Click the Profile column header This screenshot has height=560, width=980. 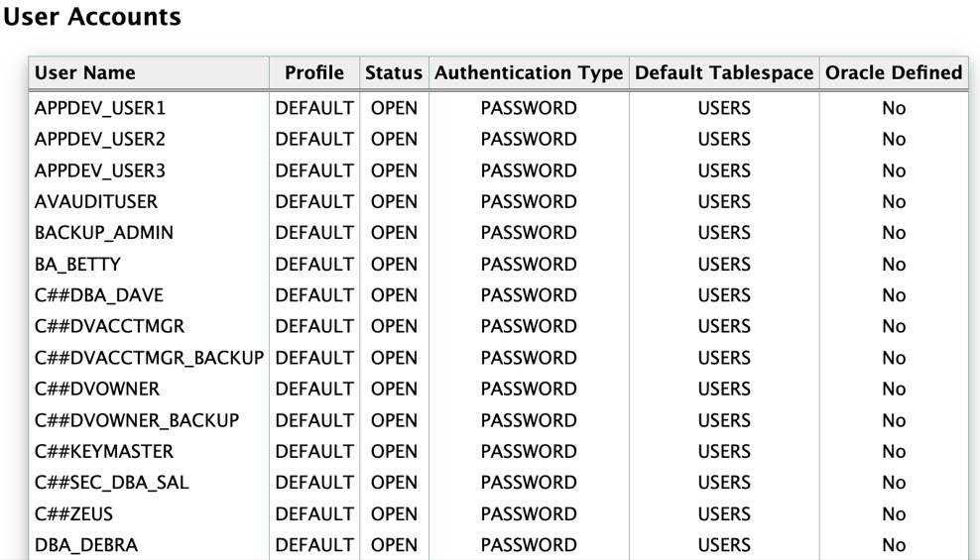[x=314, y=73]
